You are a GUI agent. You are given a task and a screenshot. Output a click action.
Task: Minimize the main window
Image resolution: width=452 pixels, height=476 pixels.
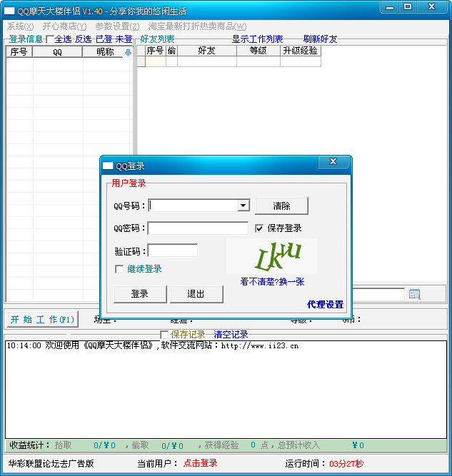pos(390,6)
